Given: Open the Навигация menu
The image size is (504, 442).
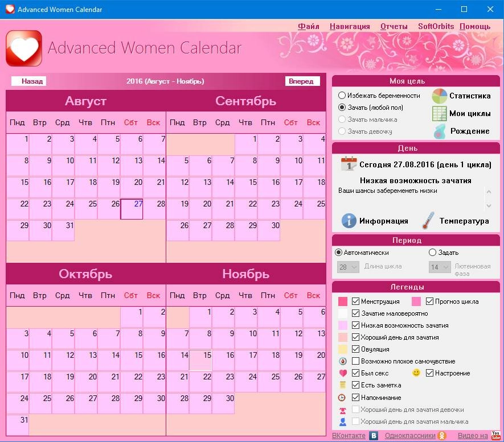Looking at the screenshot, I should (x=350, y=26).
